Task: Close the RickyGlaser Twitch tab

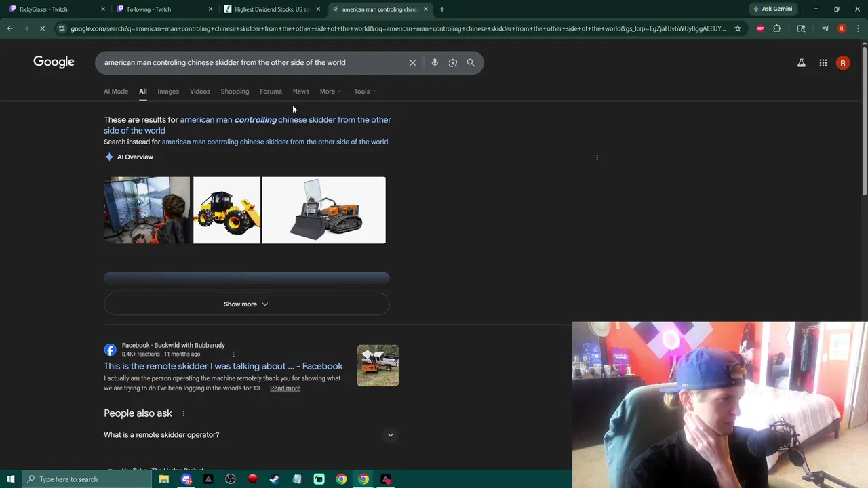Action: click(103, 9)
